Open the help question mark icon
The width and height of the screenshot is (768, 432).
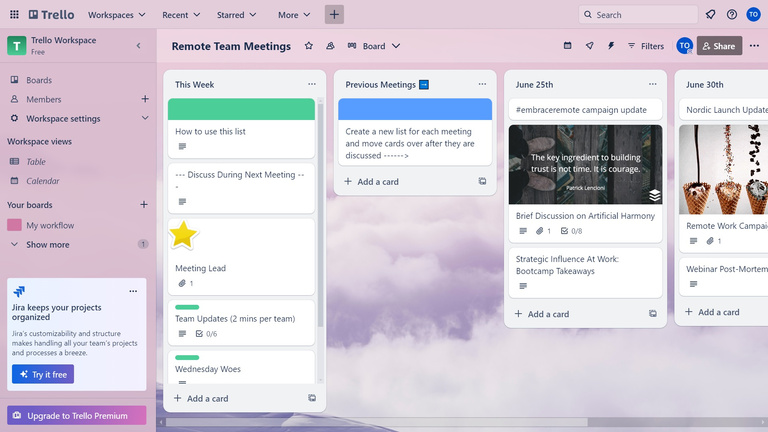732,15
